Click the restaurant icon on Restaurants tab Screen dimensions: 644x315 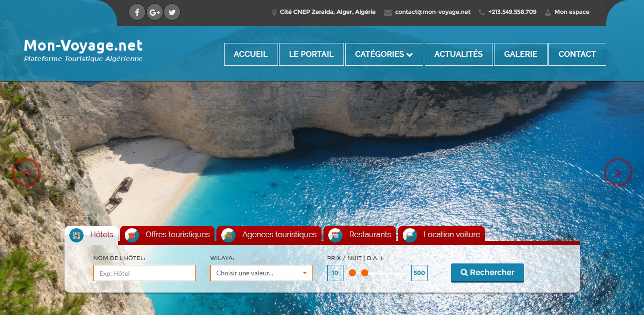[335, 235]
